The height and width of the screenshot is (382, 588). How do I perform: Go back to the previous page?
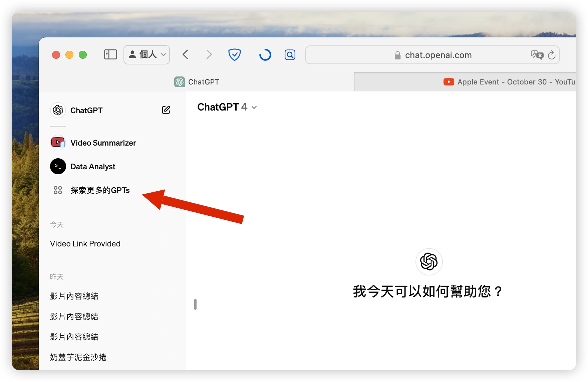pyautogui.click(x=186, y=54)
